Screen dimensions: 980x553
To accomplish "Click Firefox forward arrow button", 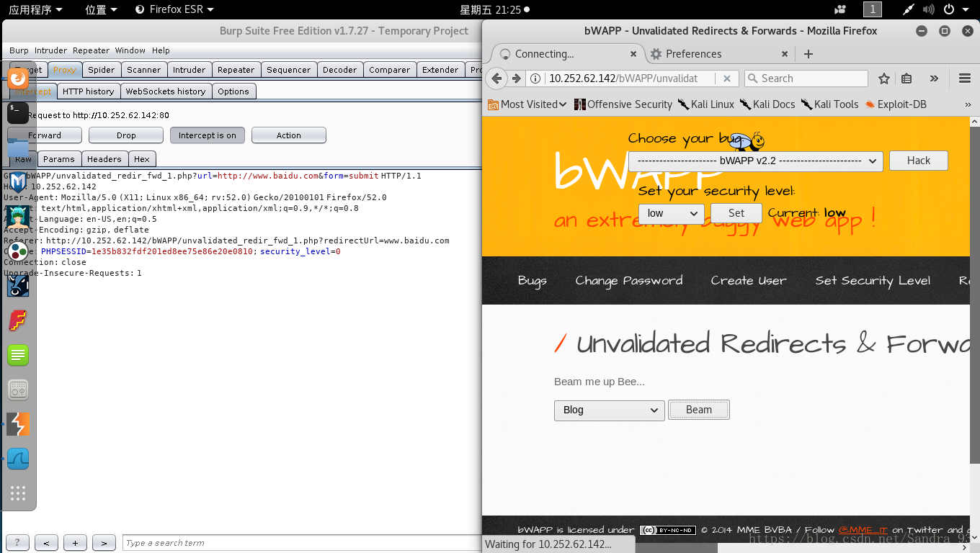I will pyautogui.click(x=516, y=78).
